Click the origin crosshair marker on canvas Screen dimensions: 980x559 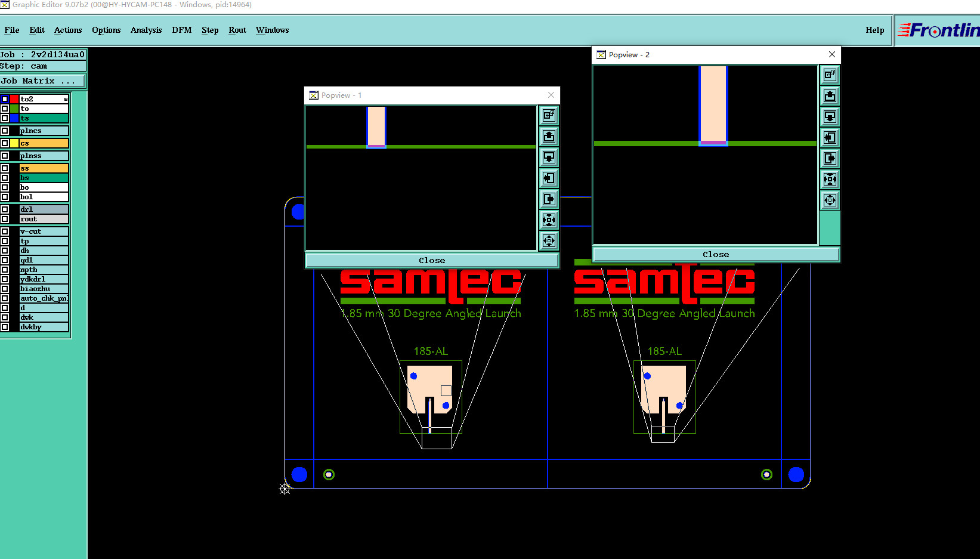(285, 489)
